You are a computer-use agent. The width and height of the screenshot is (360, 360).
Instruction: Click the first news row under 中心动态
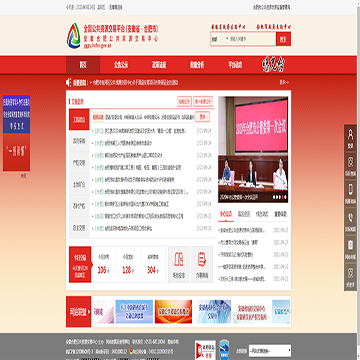253,230
